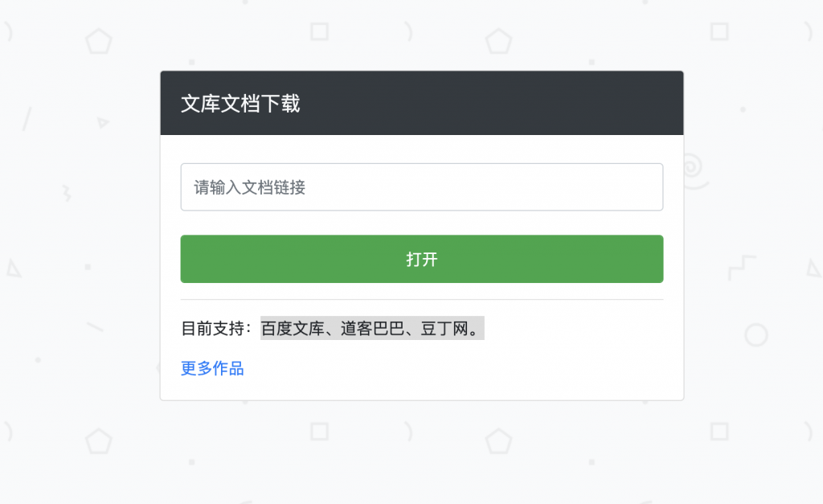
Task: Click the highlighted 道客巴巴 text
Action: tap(372, 329)
